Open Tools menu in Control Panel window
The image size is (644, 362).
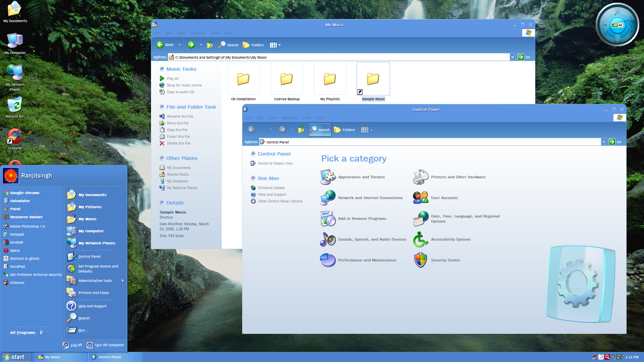306,118
